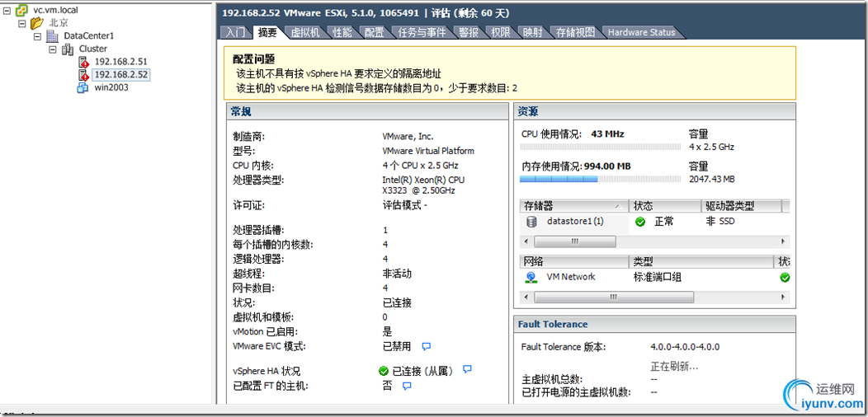Open the 权限 tab

click(501, 32)
